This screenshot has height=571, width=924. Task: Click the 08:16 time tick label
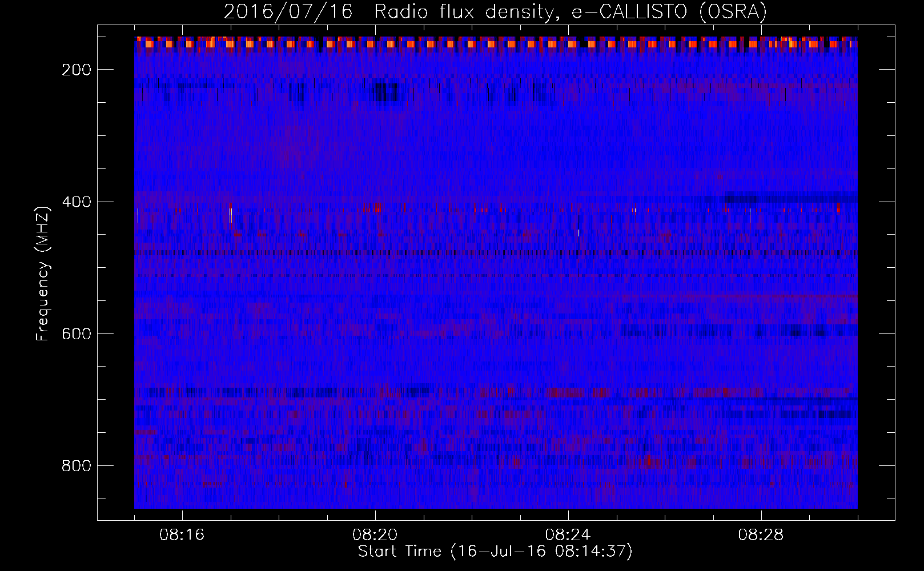[x=182, y=535]
